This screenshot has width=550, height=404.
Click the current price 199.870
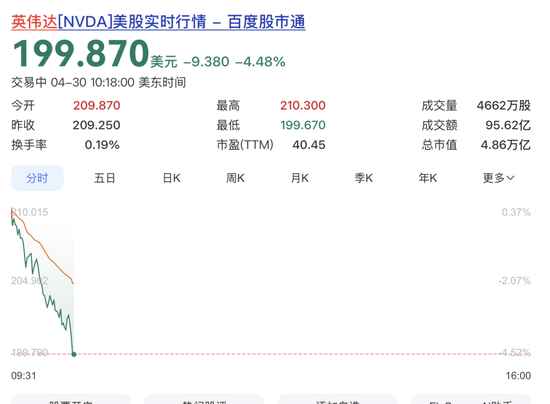(81, 53)
